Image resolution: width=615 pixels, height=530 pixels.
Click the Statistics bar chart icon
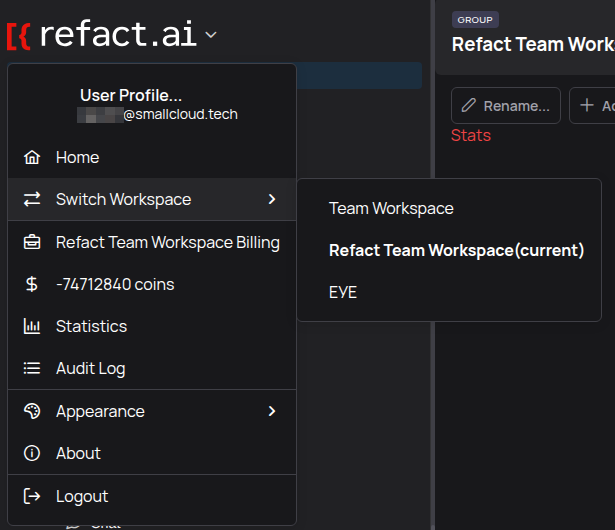[x=32, y=326]
